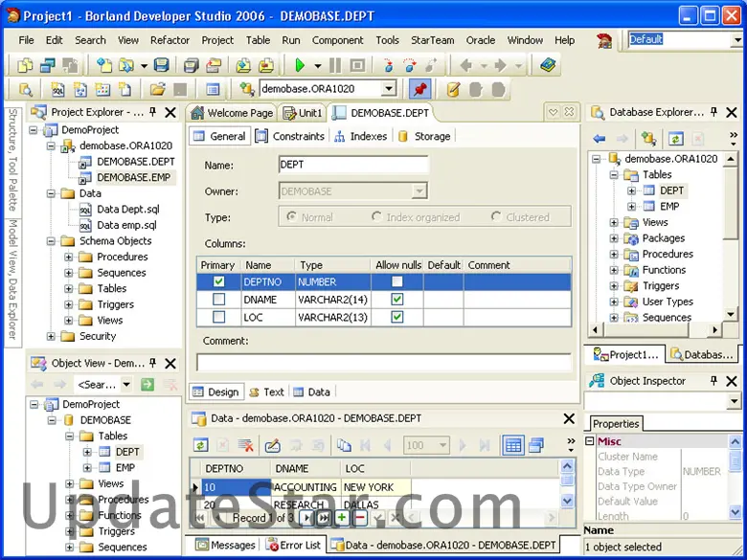Open the Default layout dropdown
Image resolution: width=747 pixels, height=560 pixels.
point(736,39)
